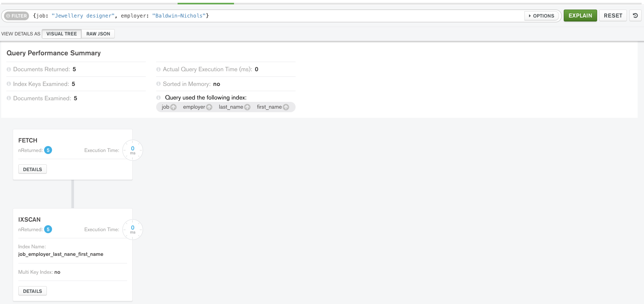The image size is (644, 304).
Task: Click ascending arrow icon on last_name index key
Action: [x=247, y=107]
